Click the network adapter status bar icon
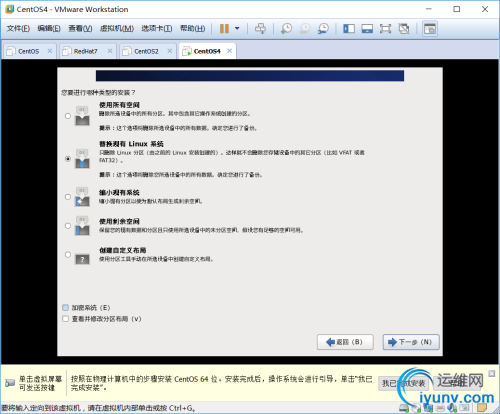Viewport: 500px width, 414px height. tap(428, 408)
